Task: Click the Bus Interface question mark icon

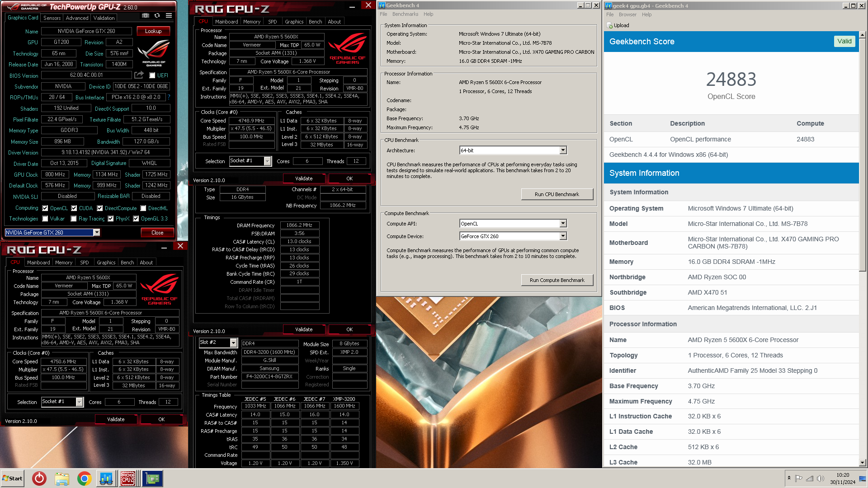Action: pos(169,97)
